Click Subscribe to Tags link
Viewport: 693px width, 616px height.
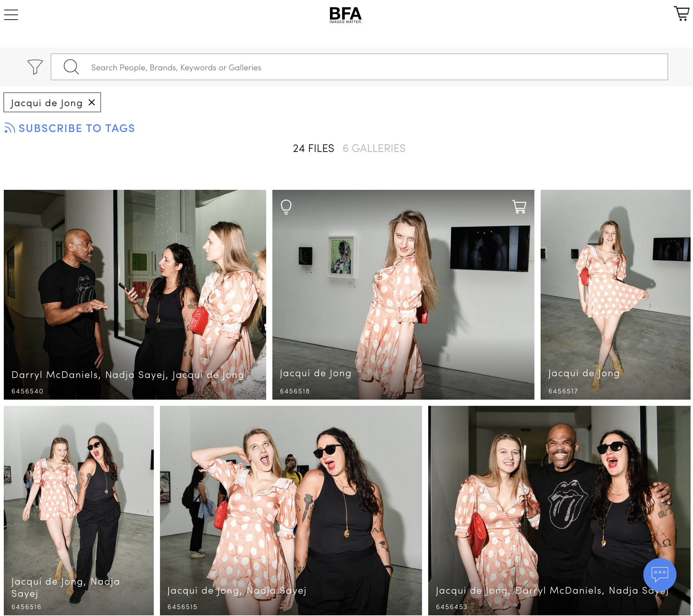click(x=77, y=128)
